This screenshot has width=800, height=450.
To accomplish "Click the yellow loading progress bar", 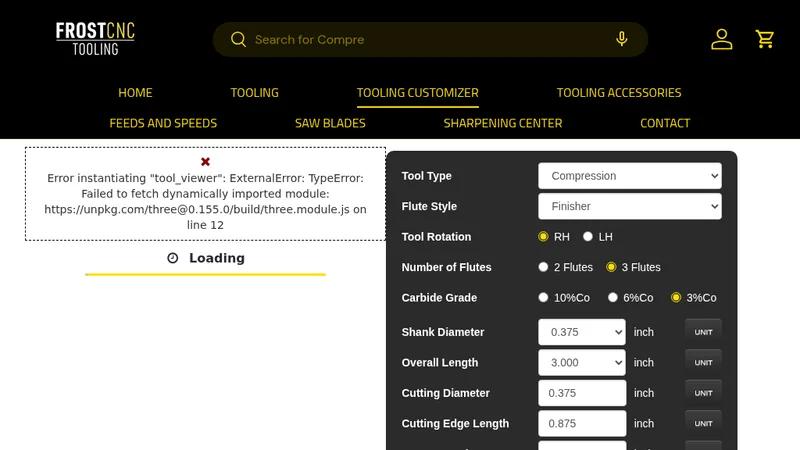I will [x=205, y=274].
